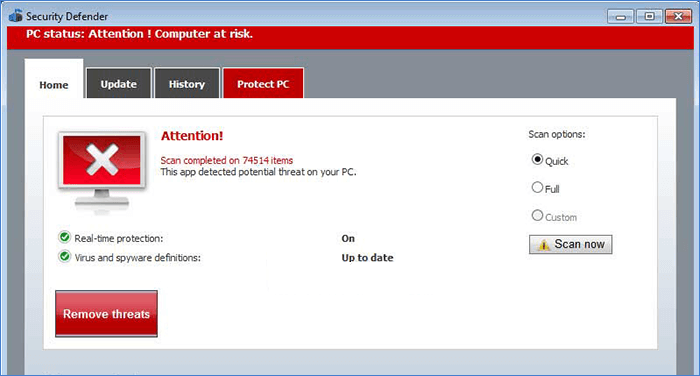Click the Remove threats button
This screenshot has height=376, width=700.
point(106,313)
